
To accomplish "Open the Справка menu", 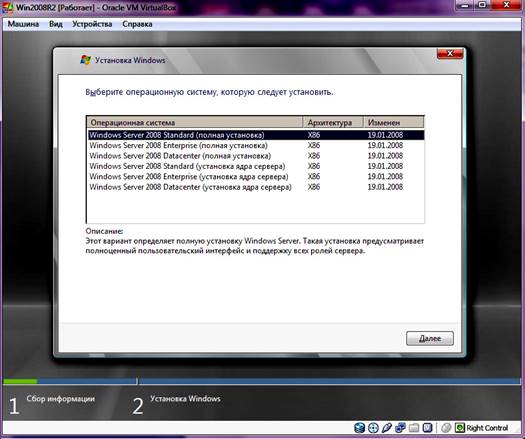I will coord(137,24).
